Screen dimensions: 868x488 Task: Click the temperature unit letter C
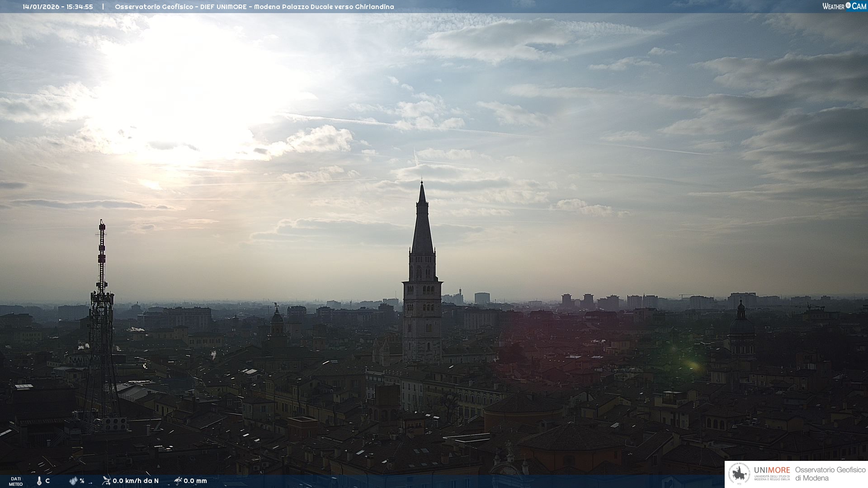click(47, 481)
